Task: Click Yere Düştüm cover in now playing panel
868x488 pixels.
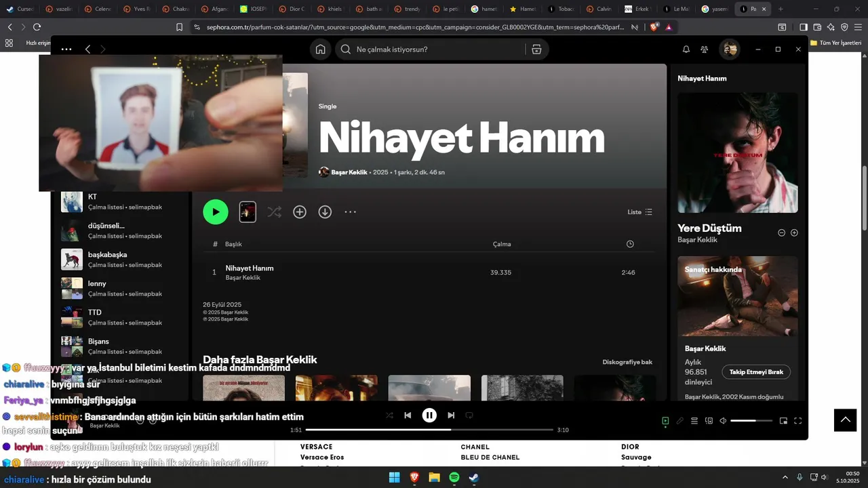Action: point(738,152)
